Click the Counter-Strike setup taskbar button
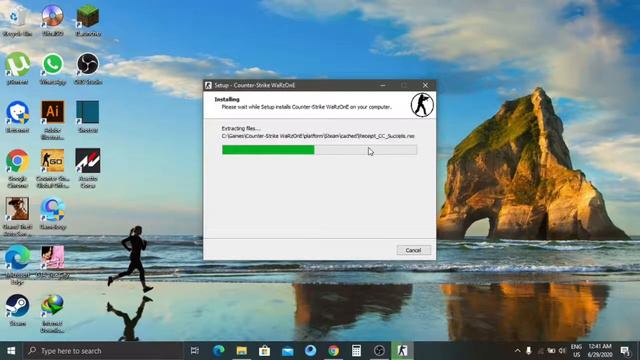This screenshot has width=640, height=360. [x=402, y=351]
